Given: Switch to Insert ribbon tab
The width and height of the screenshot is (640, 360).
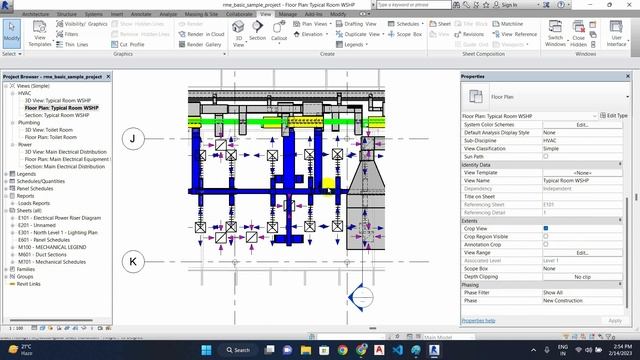Looking at the screenshot, I should tap(117, 14).
